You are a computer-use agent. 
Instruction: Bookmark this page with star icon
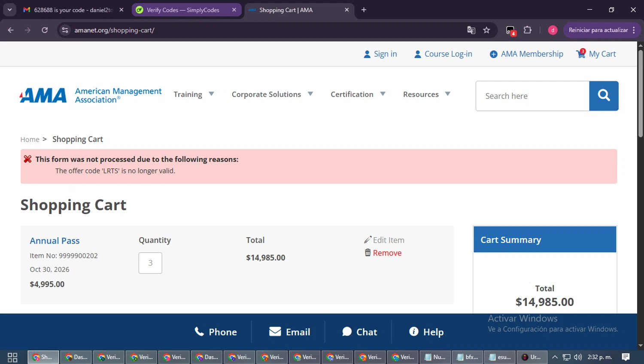tap(486, 30)
